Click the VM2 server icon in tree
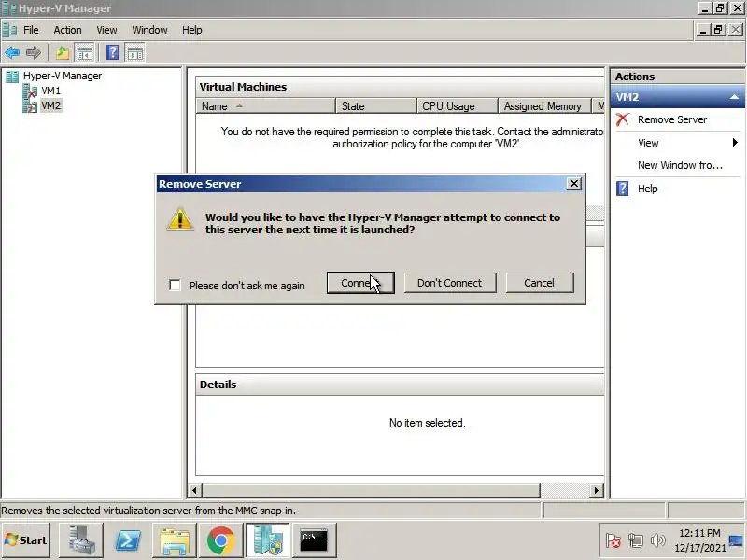This screenshot has height=560, width=747. tap(30, 105)
